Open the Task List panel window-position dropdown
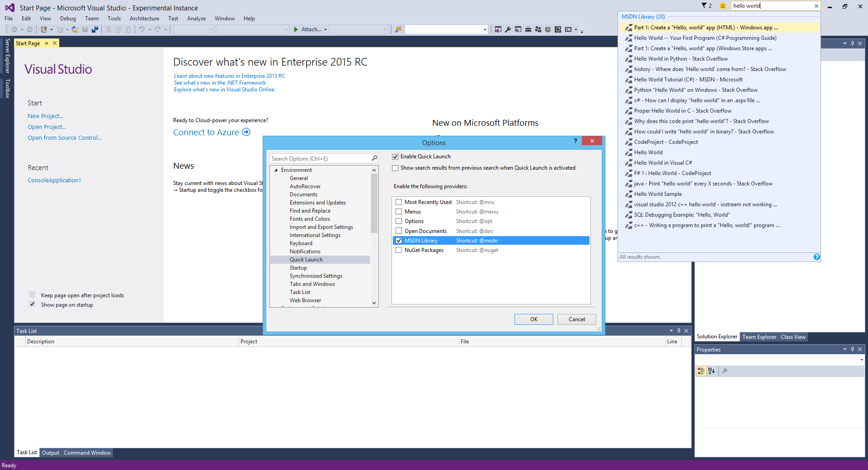The height and width of the screenshot is (470, 868). 671,331
